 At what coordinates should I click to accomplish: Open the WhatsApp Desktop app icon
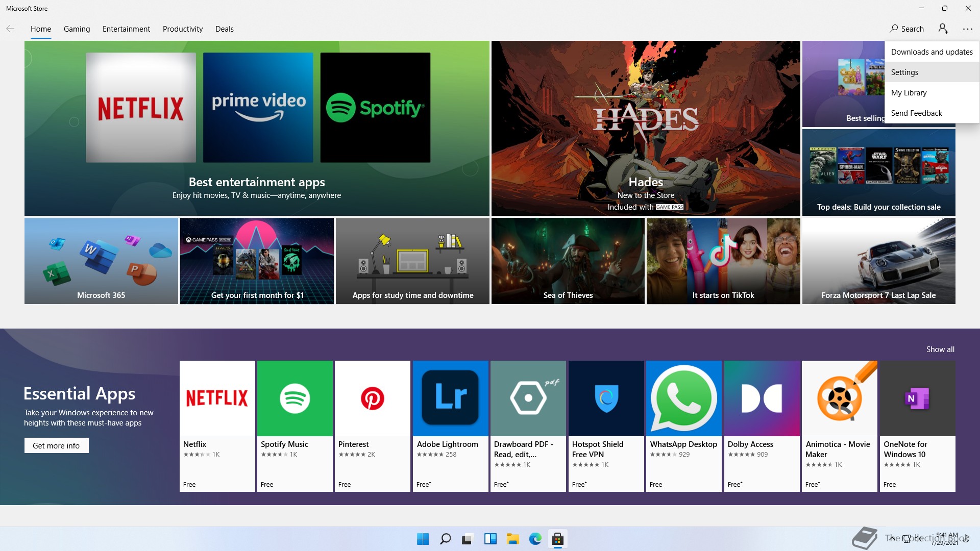pyautogui.click(x=684, y=398)
